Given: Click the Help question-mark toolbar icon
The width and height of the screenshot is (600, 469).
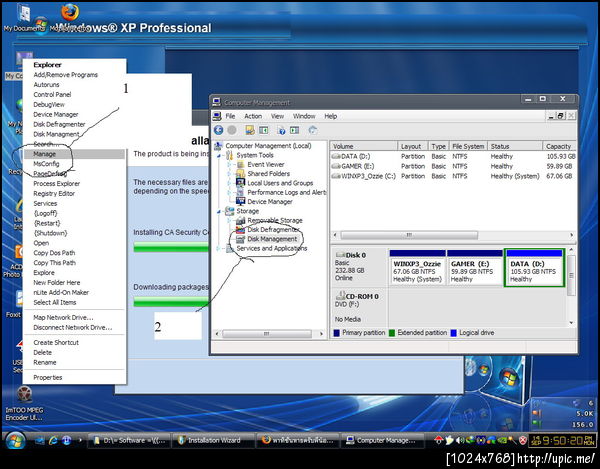Looking at the screenshot, I should (282, 130).
